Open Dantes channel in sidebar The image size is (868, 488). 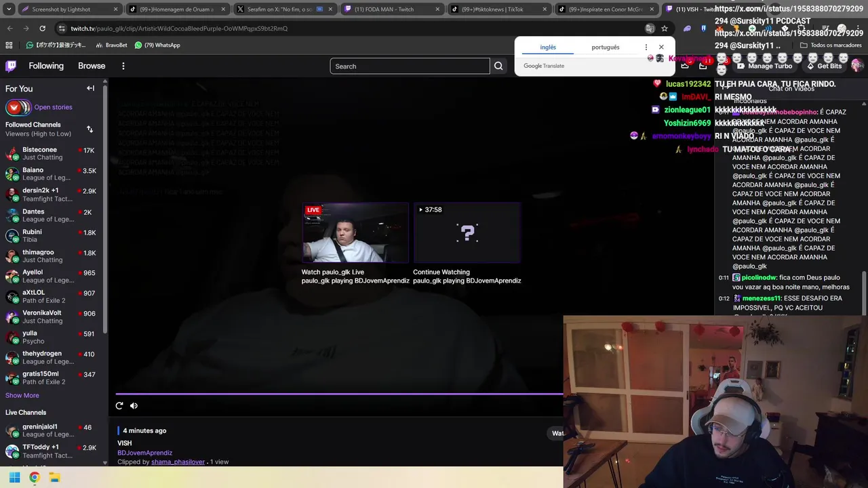(52, 215)
